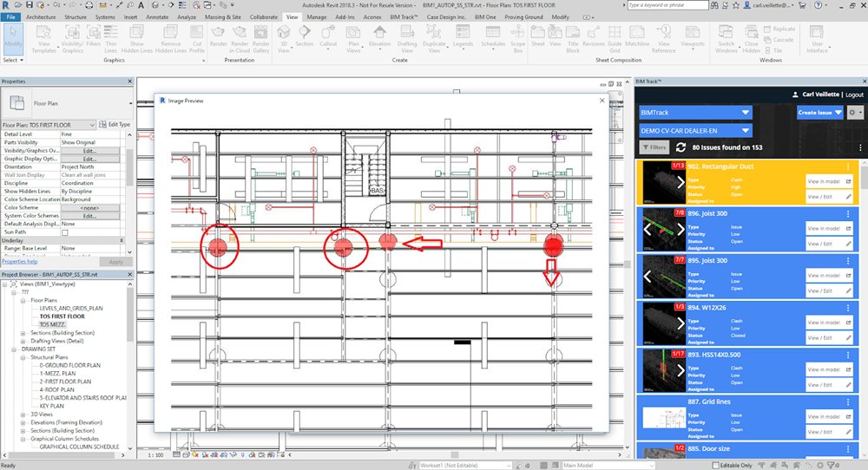Click the Thin Lines ribbon icon

pyautogui.click(x=111, y=39)
